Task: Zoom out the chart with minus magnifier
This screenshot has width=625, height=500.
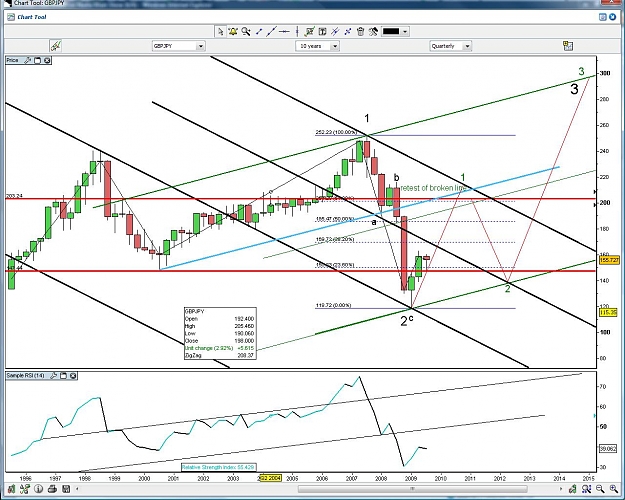Action: [600, 488]
